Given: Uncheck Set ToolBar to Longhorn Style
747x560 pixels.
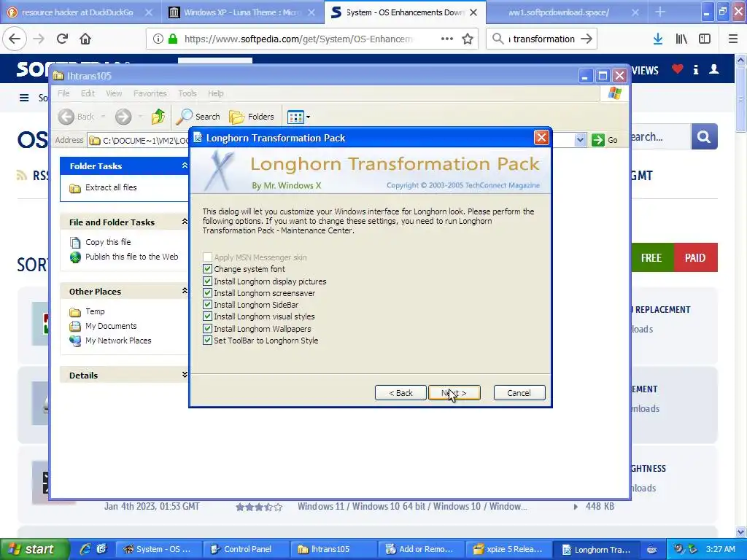Looking at the screenshot, I should [207, 341].
